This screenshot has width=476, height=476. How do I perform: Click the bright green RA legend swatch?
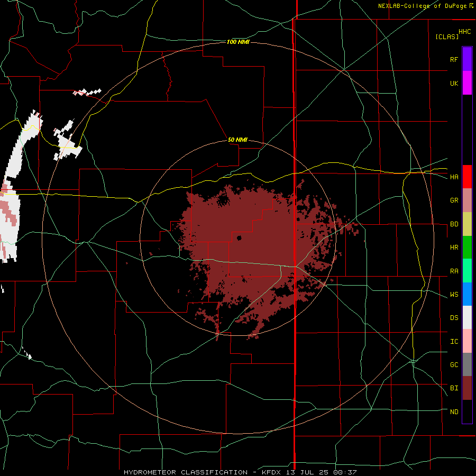[x=467, y=271]
